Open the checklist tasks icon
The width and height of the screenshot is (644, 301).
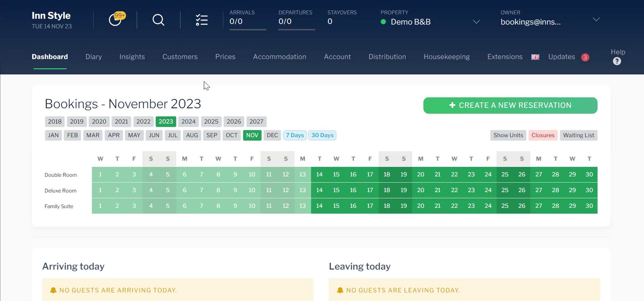tap(202, 20)
